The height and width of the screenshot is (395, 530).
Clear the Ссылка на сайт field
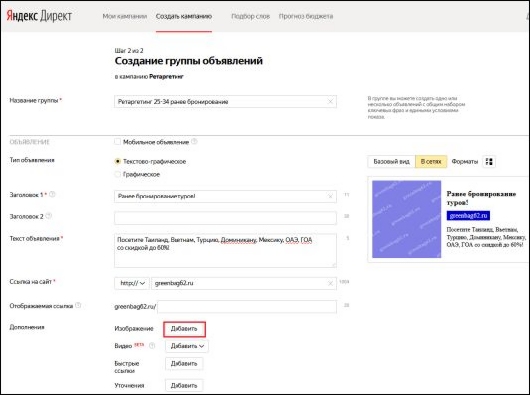pos(330,283)
